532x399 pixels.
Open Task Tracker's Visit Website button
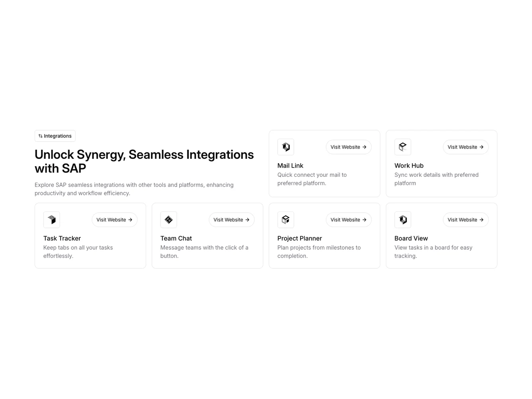pyautogui.click(x=114, y=220)
